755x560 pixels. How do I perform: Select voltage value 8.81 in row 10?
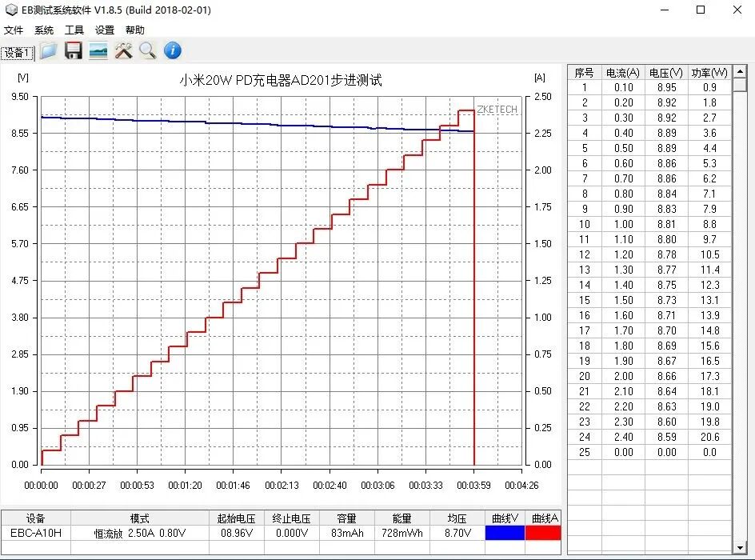click(667, 224)
